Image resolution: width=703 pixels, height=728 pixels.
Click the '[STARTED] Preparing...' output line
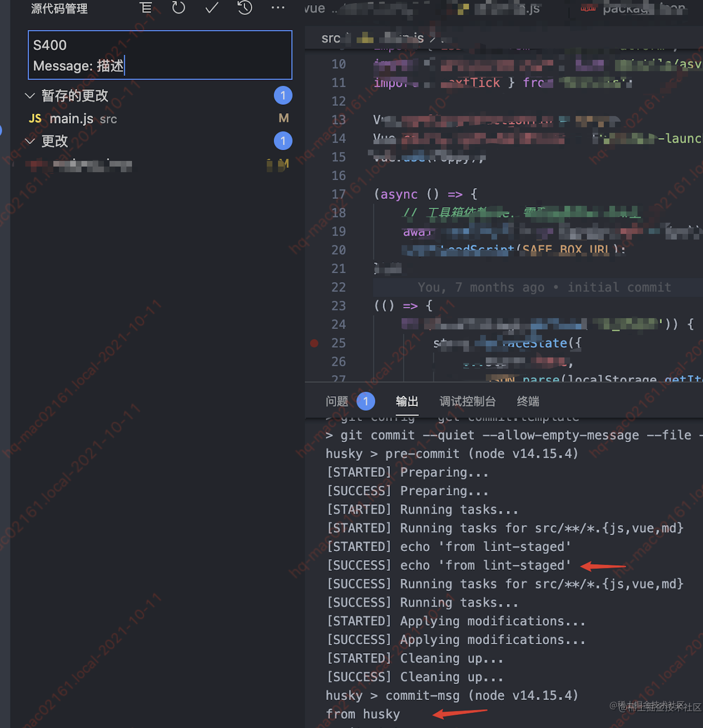[x=407, y=473]
